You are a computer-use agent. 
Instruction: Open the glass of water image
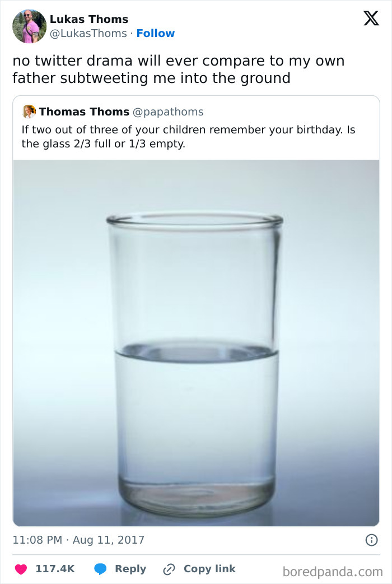[196, 342]
